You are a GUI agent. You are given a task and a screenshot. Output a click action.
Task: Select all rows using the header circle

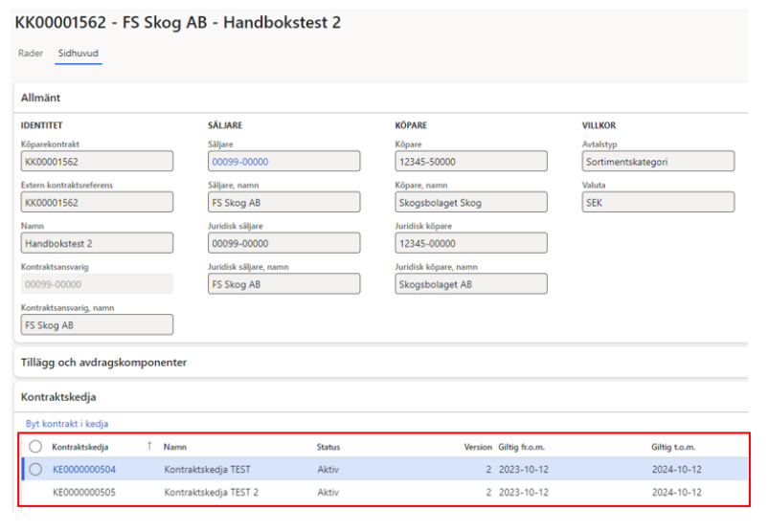click(35, 447)
